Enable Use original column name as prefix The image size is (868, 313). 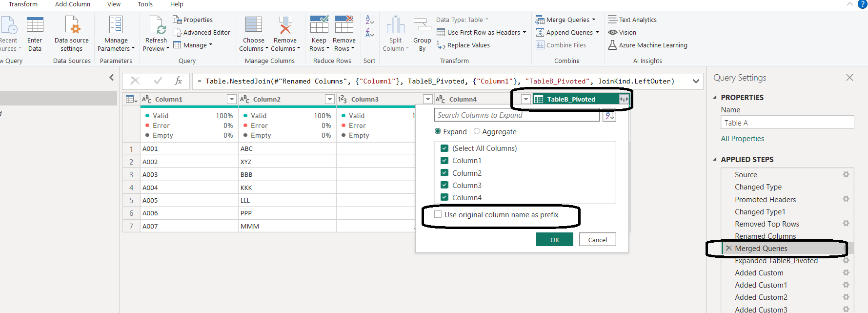438,214
